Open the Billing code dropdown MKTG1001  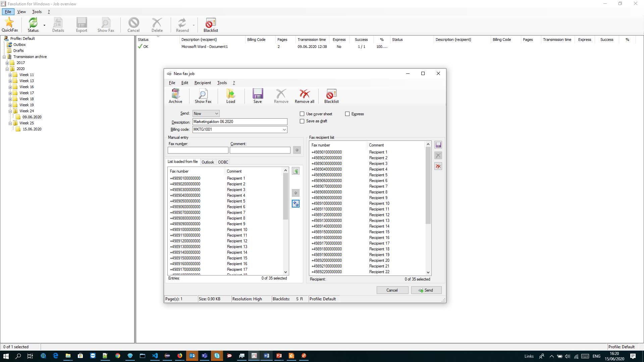click(284, 129)
